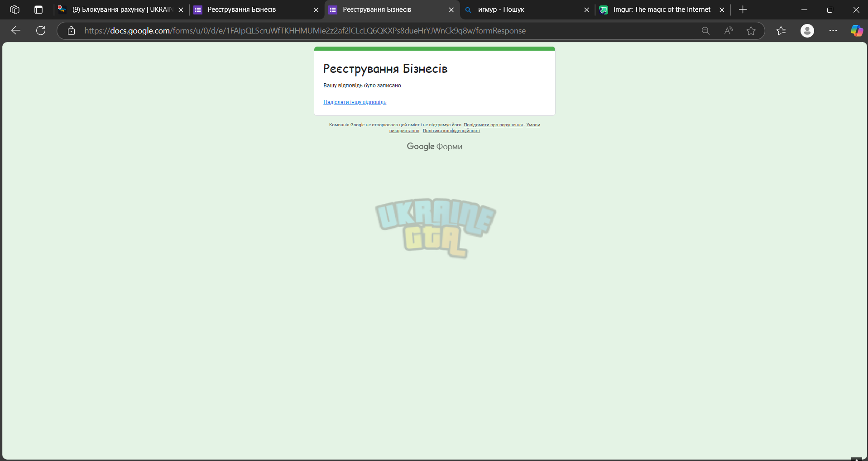Close the first Реєстрування Бізнесів tab

tap(316, 10)
